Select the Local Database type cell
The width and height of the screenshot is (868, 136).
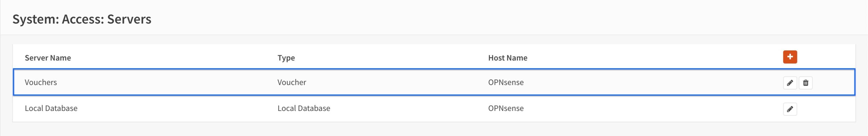click(x=304, y=108)
